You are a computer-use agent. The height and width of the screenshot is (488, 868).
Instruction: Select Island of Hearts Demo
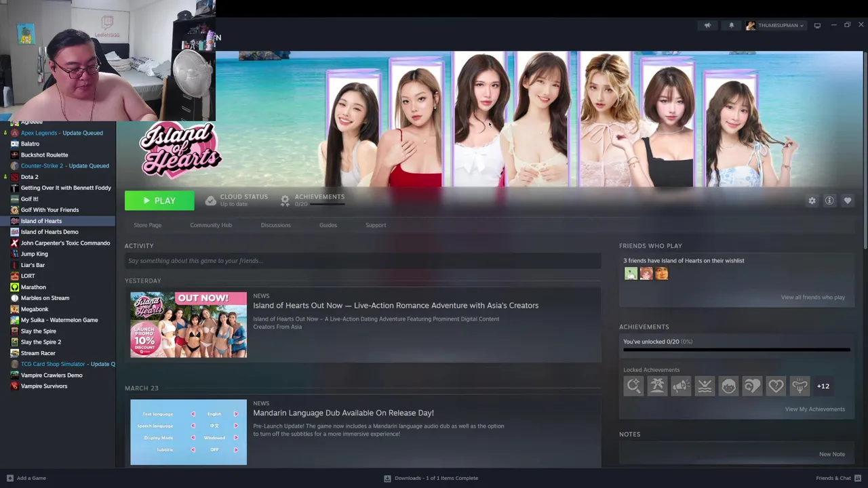[x=50, y=232]
